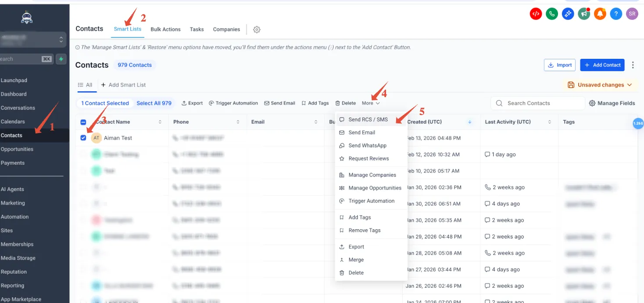Image resolution: width=644 pixels, height=303 pixels.
Task: Click the Import button
Action: [x=560, y=65]
